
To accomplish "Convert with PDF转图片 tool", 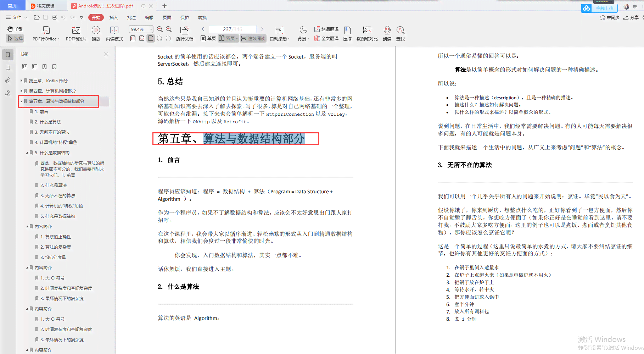I will (x=76, y=34).
